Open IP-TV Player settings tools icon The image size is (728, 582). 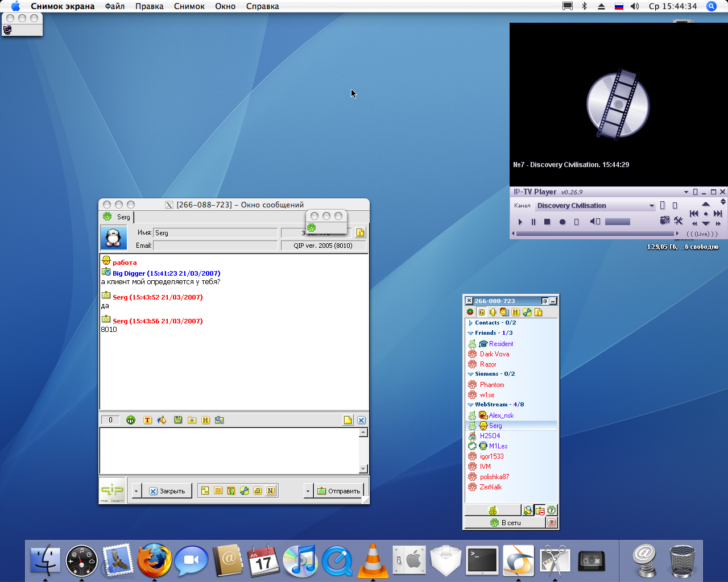678,221
